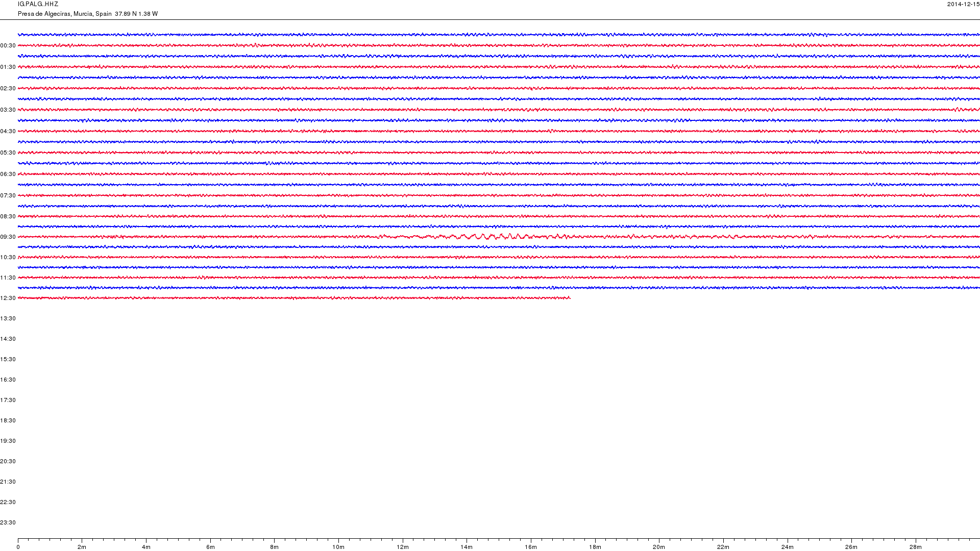Screen dimensions: 980x551
Task: Click the 18:30 time label
Action: 8,420
